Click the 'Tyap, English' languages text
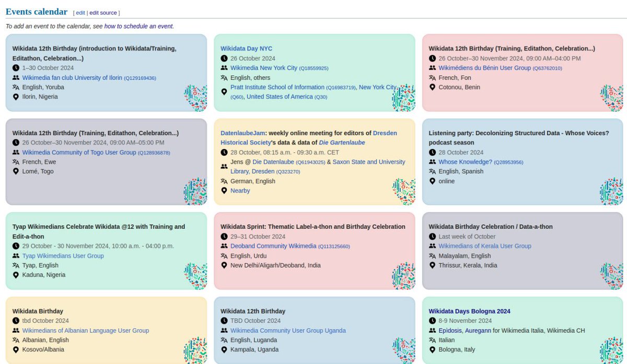 click(40, 265)
